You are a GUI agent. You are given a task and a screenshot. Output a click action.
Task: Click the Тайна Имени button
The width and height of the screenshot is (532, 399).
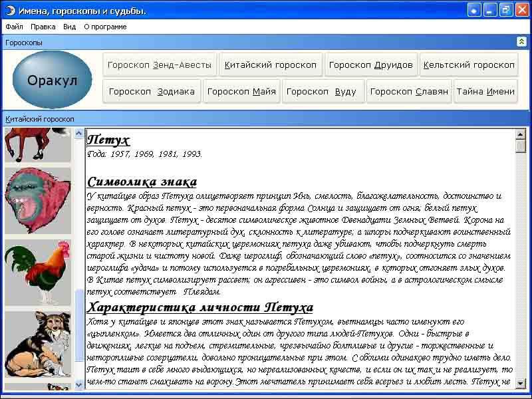[485, 92]
